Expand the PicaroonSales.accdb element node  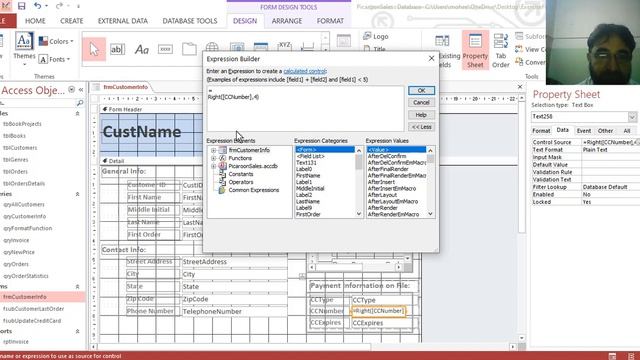coord(213,166)
